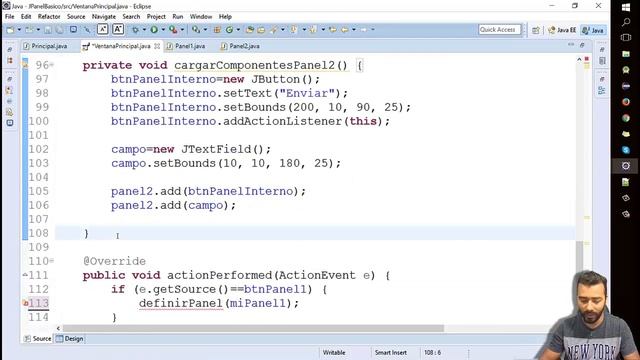Click the Back navigation arrow icon

pos(345,29)
